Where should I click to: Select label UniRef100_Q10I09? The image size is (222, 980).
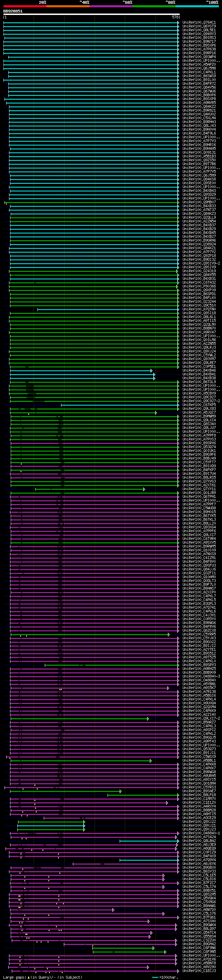pos(199,550)
